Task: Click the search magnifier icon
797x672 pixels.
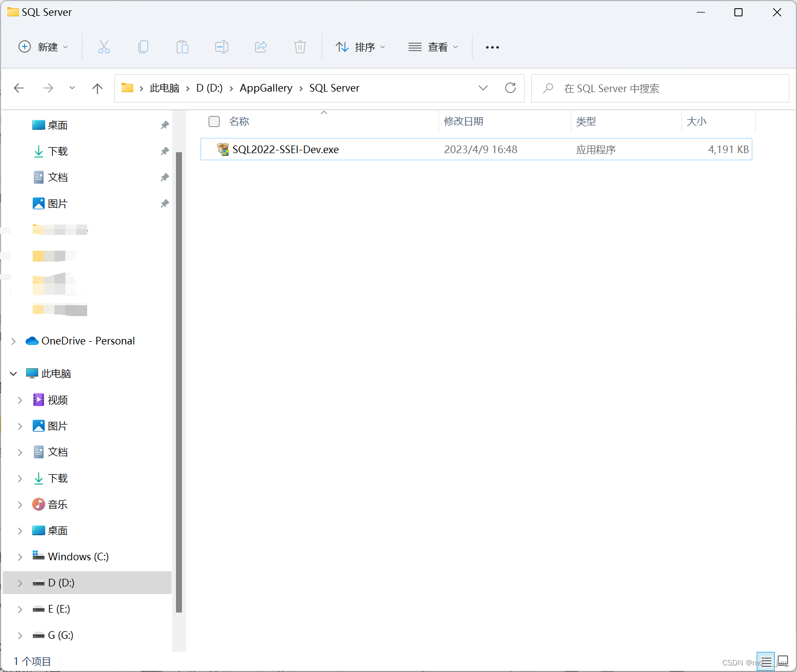Action: (549, 88)
